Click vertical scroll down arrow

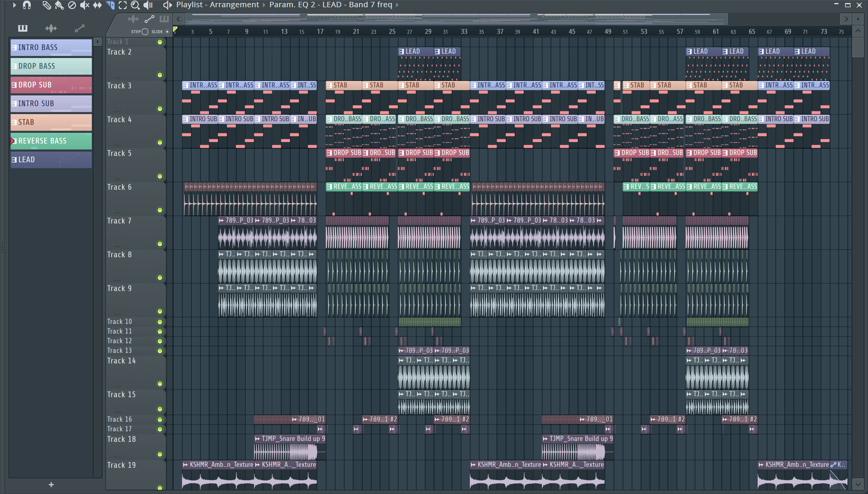(x=857, y=484)
